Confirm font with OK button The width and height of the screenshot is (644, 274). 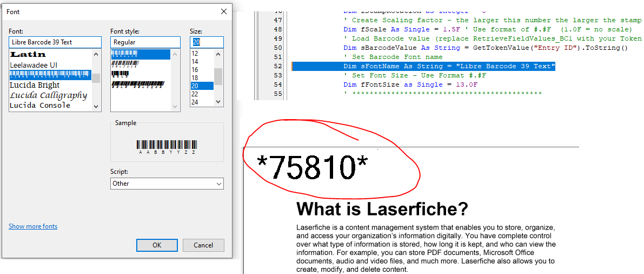(157, 245)
